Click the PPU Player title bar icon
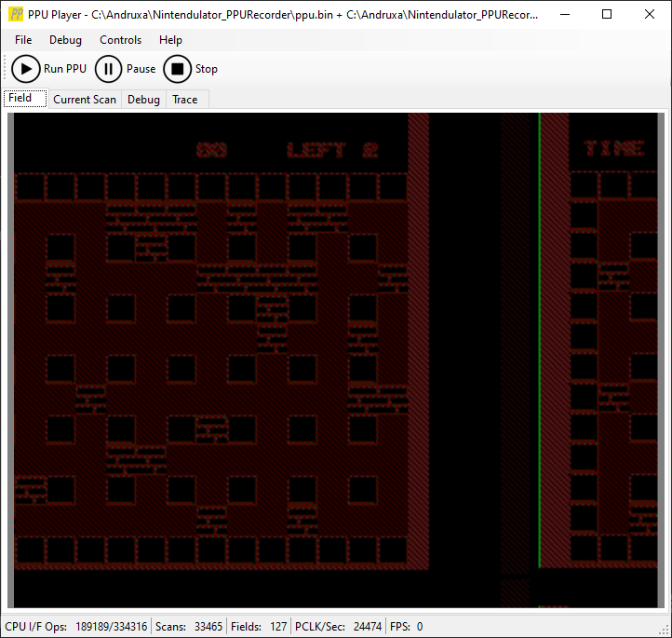The height and width of the screenshot is (638, 672). point(16,15)
